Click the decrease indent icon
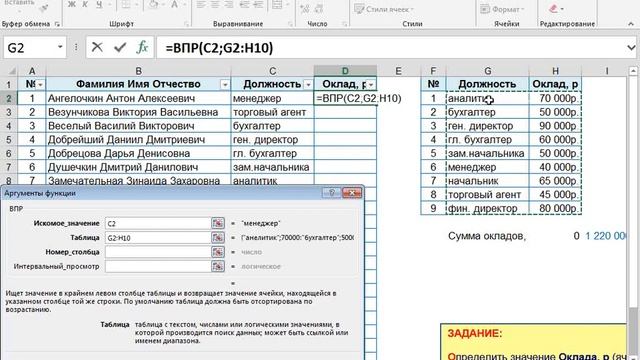The width and height of the screenshot is (640, 360). tap(244, 4)
